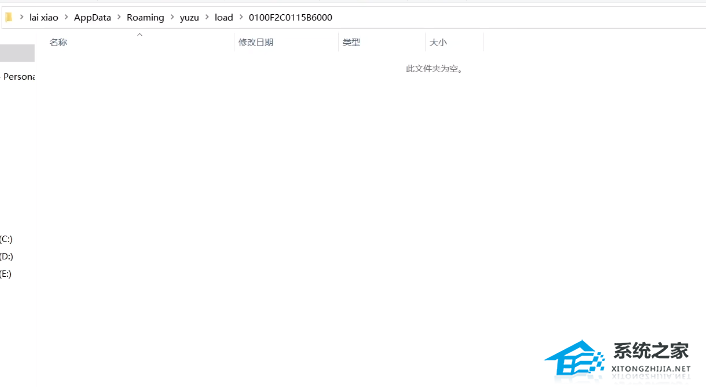Select the Personal item in navigation pane
Image resolution: width=706 pixels, height=387 pixels.
coord(18,77)
